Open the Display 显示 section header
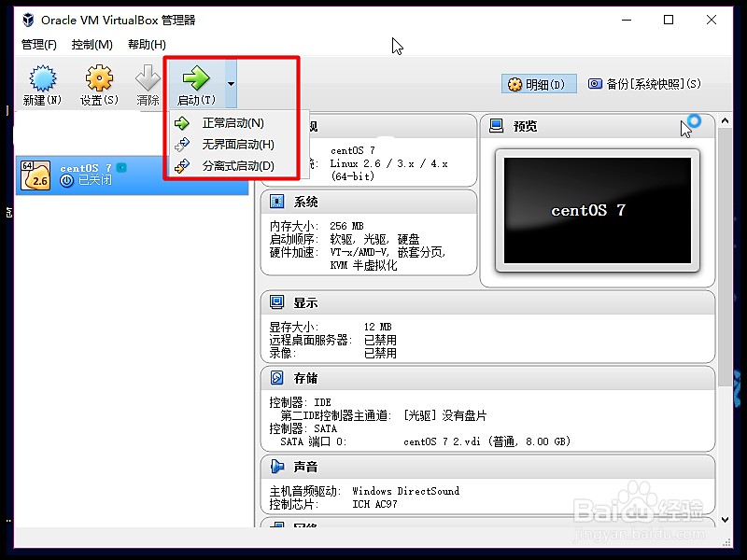Image resolution: width=747 pixels, height=560 pixels. tap(487, 302)
